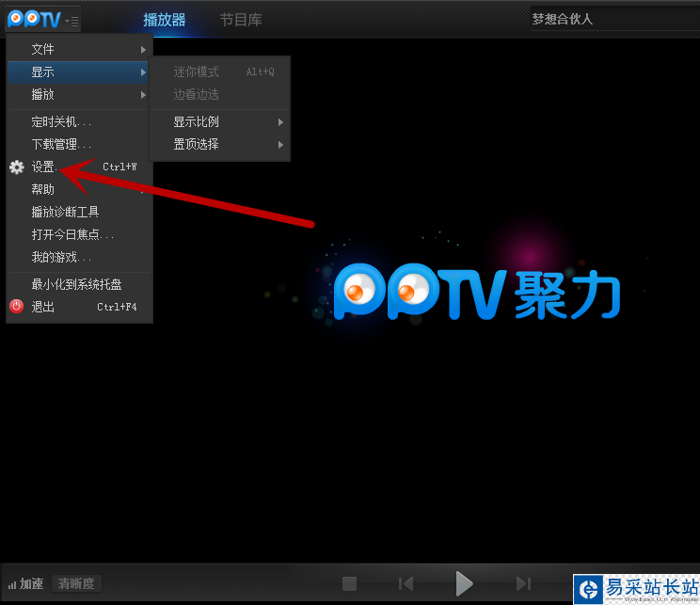Open 下载管理 from the menu

click(x=79, y=144)
